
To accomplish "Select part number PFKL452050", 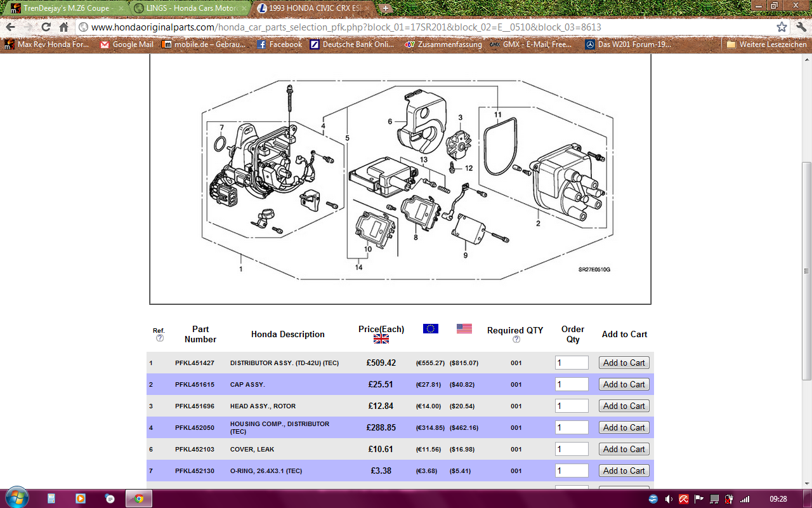I will [195, 428].
